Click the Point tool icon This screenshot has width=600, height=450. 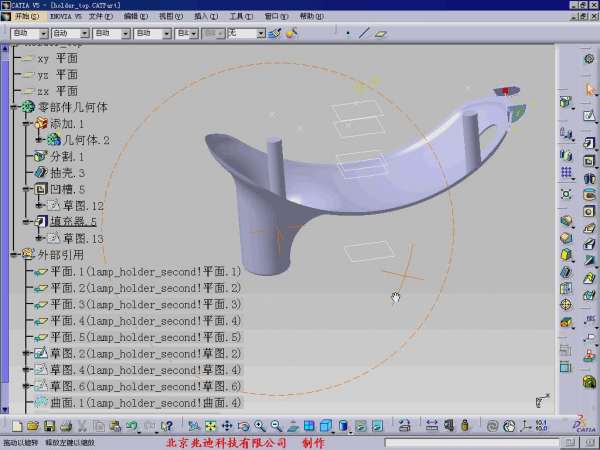(348, 34)
